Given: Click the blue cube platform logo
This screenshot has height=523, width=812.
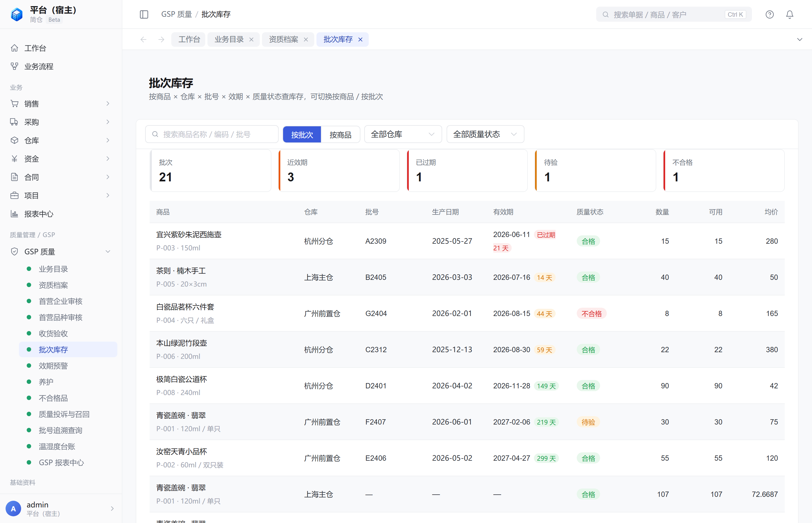Looking at the screenshot, I should coord(17,14).
